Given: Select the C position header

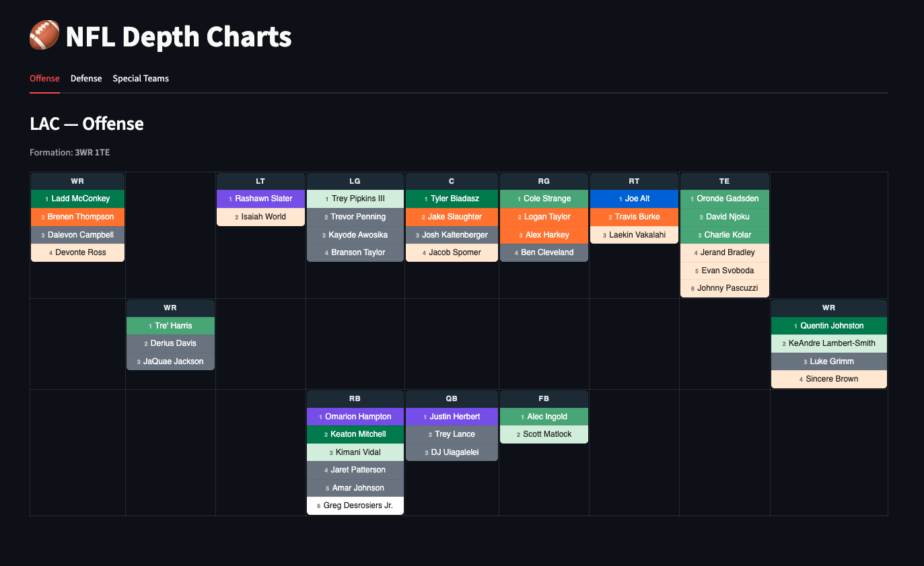Looking at the screenshot, I should 452,182.
